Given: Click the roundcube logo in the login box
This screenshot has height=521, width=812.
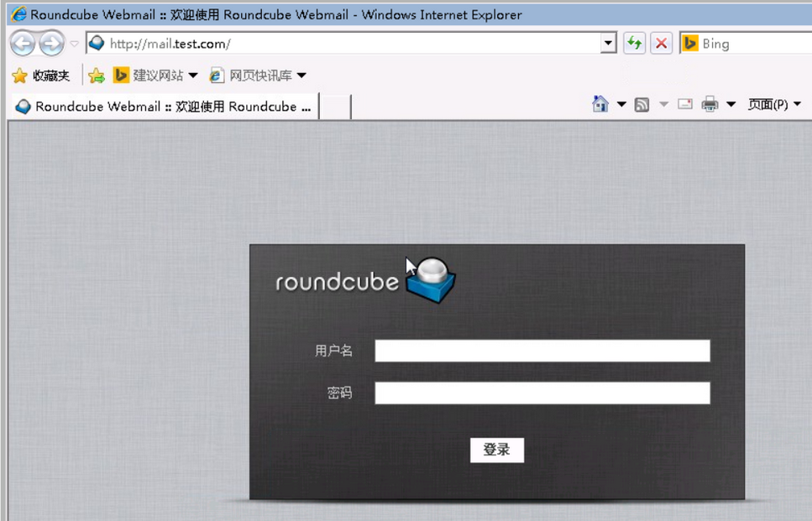Looking at the screenshot, I should [365, 281].
